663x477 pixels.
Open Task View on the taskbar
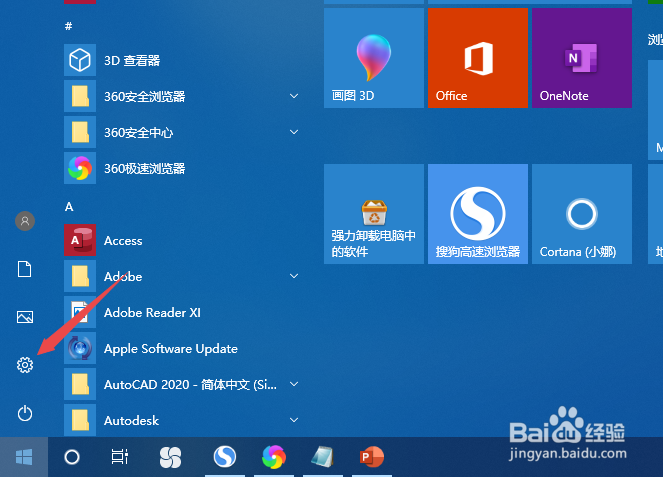[120, 457]
